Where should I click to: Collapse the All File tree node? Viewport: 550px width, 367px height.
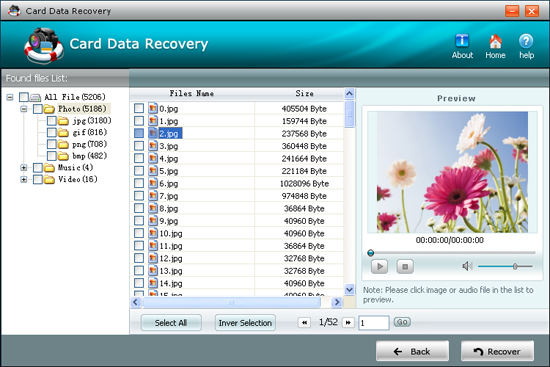coord(10,97)
